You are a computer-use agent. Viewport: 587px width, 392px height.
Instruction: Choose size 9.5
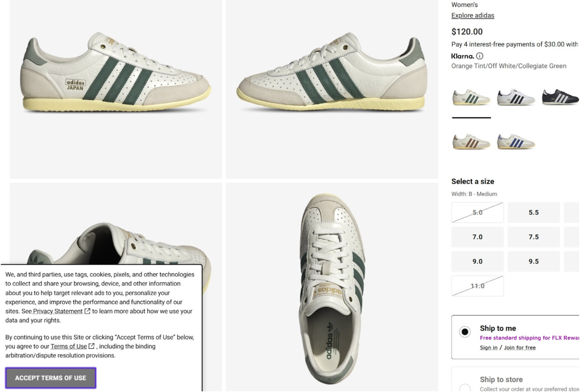coord(533,262)
